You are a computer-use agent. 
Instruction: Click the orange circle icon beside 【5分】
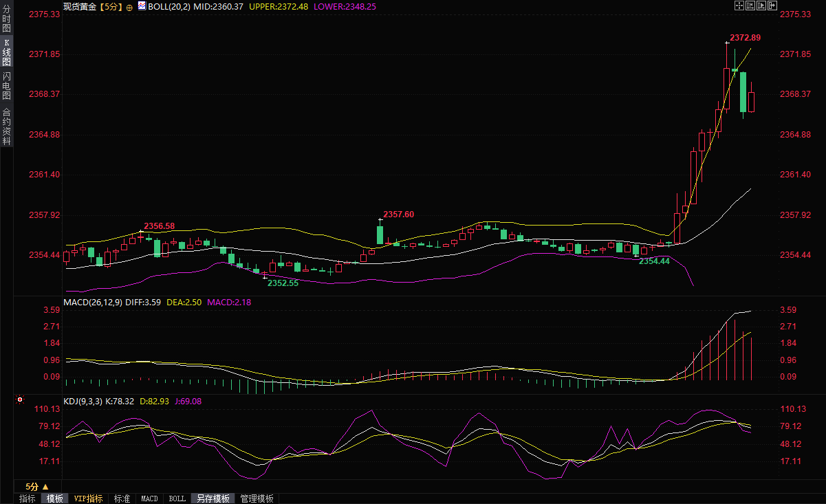[x=129, y=6]
